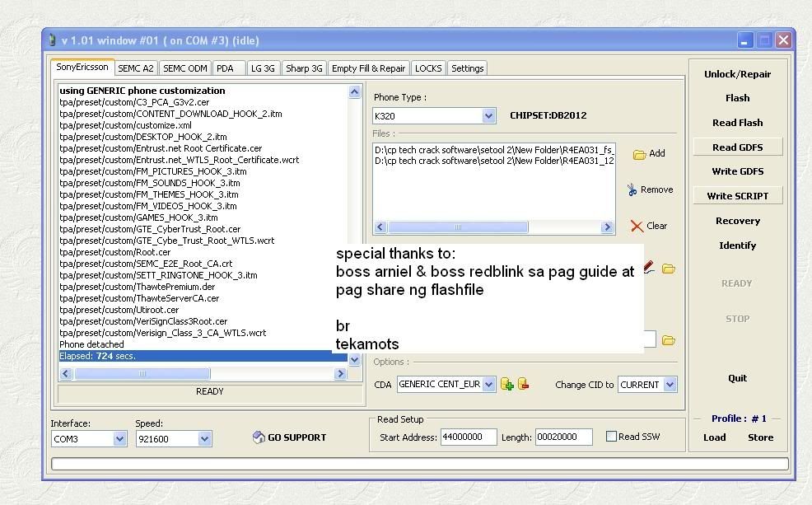Click the Write GDFS button
This screenshot has width=812, height=505.
pyautogui.click(x=737, y=171)
